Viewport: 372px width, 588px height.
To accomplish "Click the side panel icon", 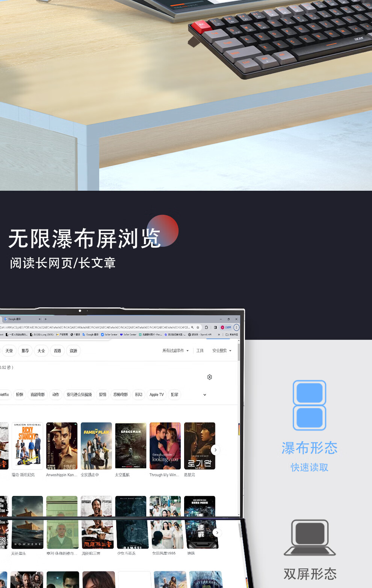I will pos(215,327).
